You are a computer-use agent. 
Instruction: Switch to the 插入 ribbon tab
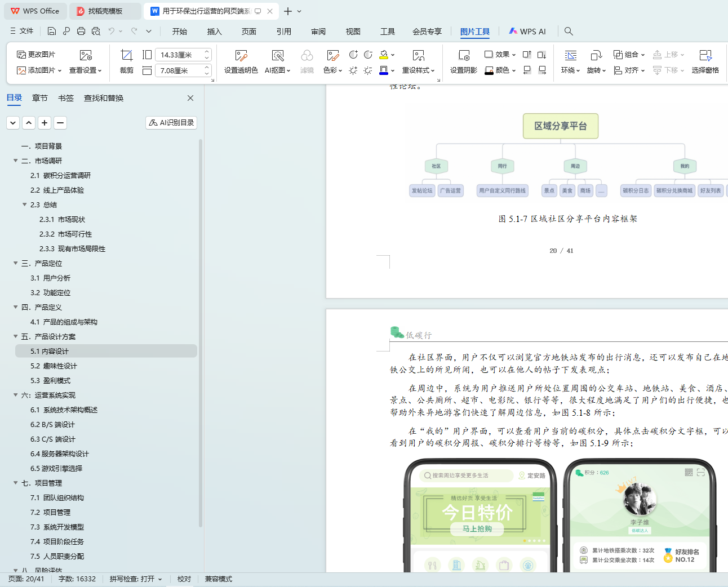[x=214, y=32]
